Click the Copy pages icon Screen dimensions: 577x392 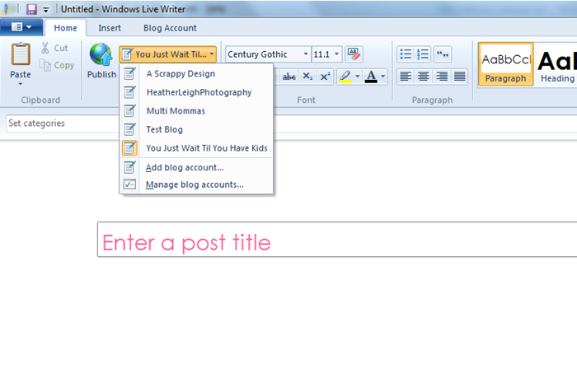click(45, 65)
